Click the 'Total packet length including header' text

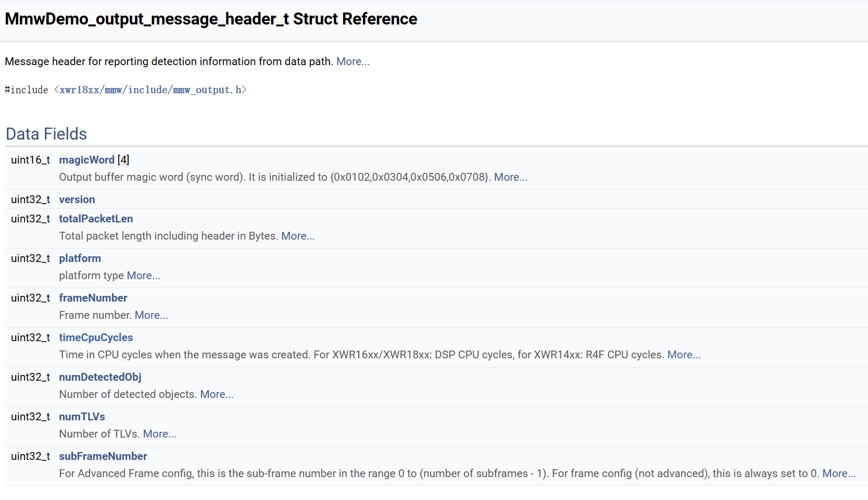pos(169,236)
